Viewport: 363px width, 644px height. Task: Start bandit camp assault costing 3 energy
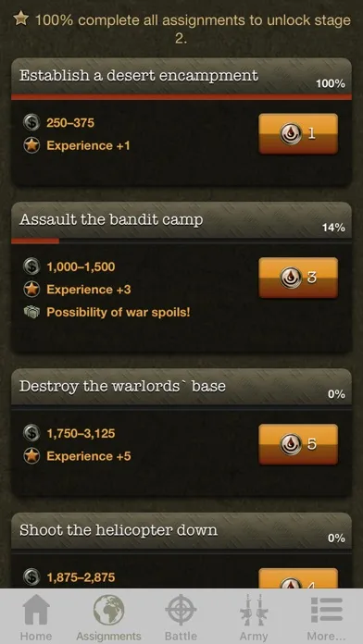(x=298, y=278)
